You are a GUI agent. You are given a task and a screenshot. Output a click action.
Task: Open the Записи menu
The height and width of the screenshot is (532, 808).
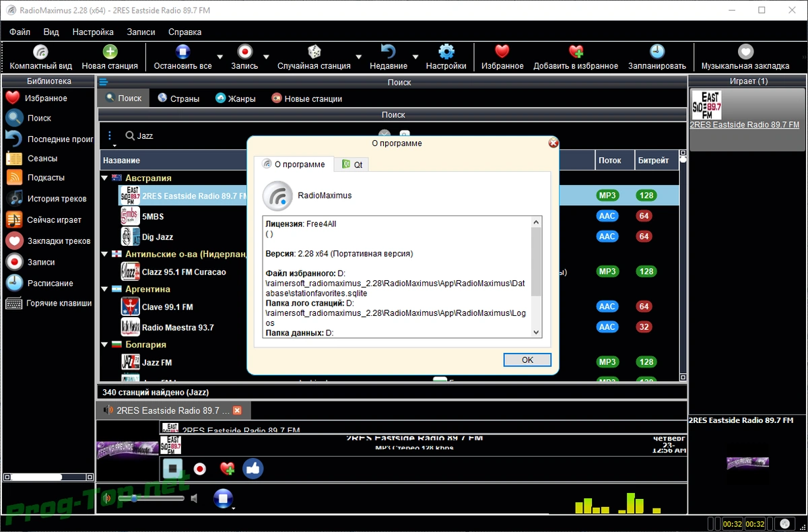141,32
